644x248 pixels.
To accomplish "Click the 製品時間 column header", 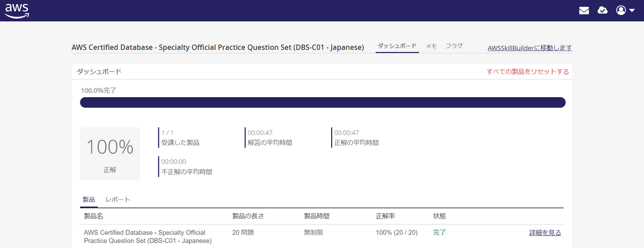I will pos(317,216).
